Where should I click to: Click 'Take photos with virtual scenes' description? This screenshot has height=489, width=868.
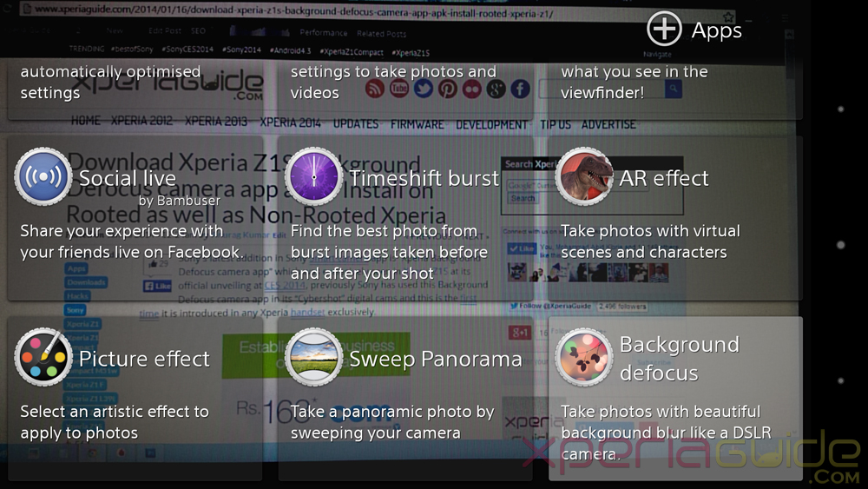tap(650, 241)
